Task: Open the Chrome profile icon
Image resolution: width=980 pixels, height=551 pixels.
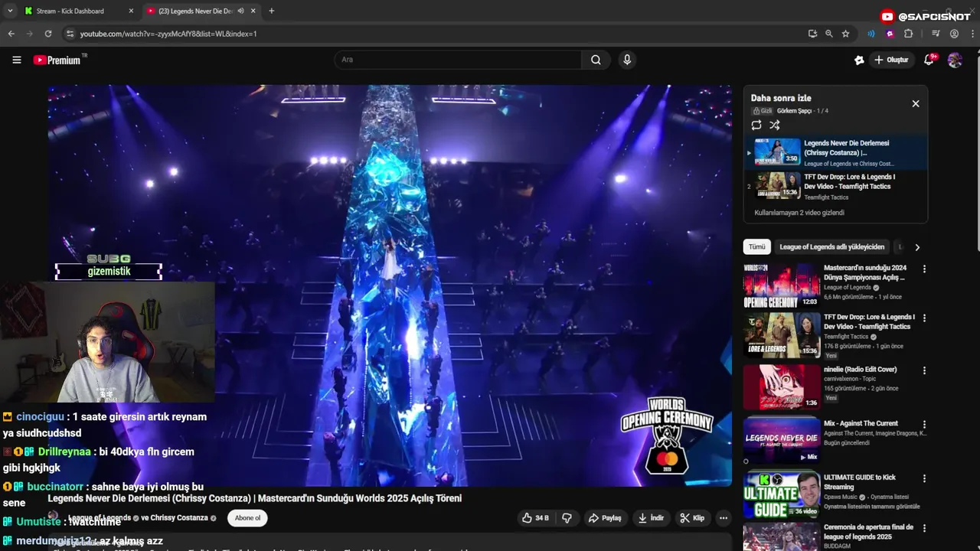Action: [954, 34]
